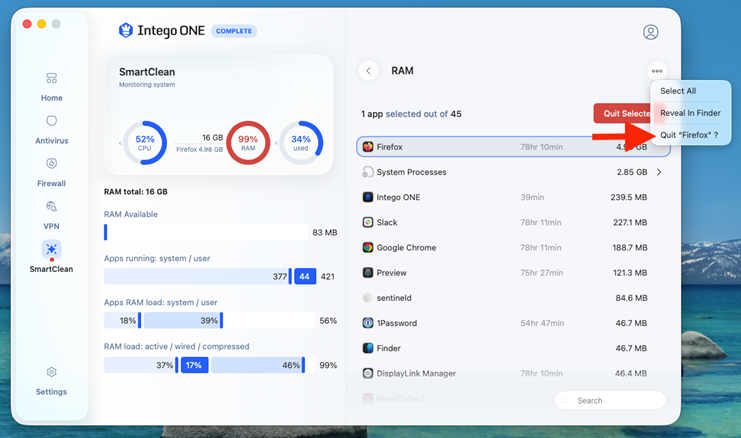Choose Reveal In Finder menu item
This screenshot has width=741, height=438.
[690, 113]
